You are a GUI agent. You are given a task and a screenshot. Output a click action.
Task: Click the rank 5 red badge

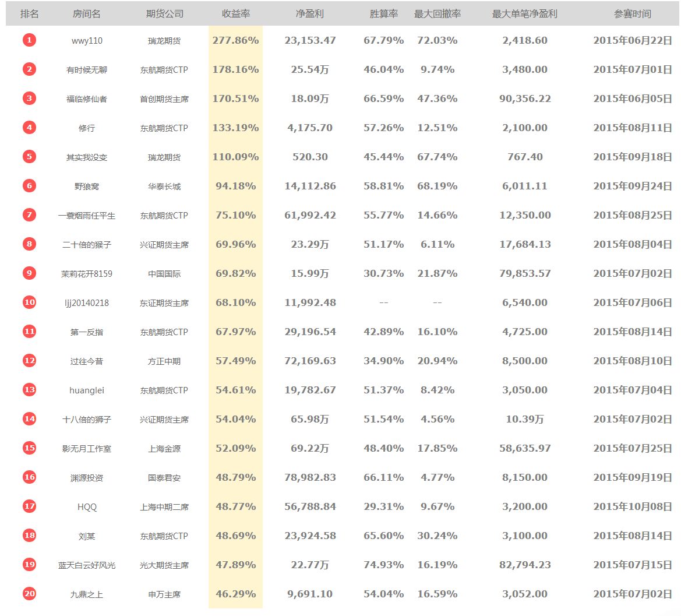(29, 156)
